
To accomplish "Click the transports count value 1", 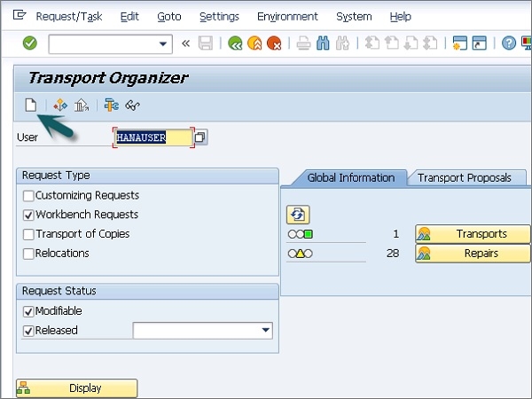I will (x=395, y=234).
